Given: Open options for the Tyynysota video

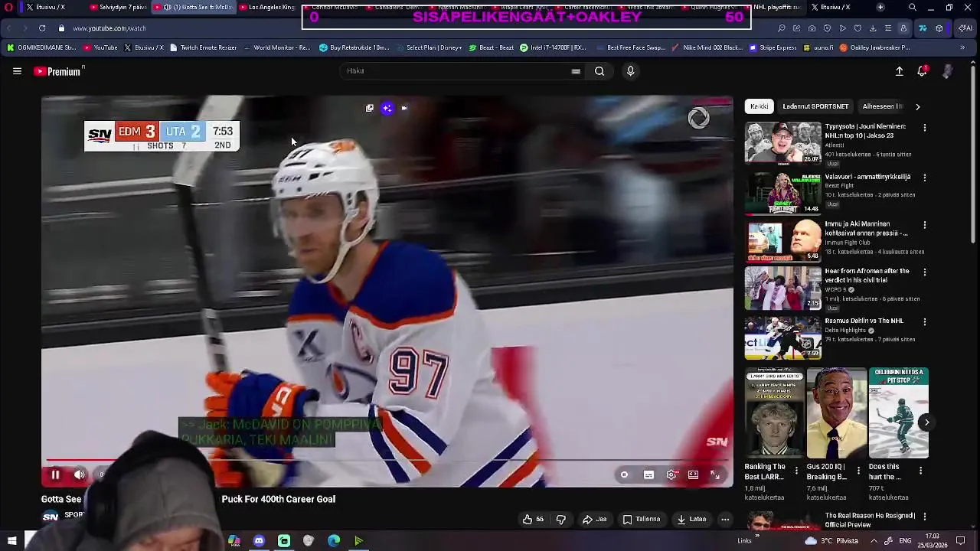Looking at the screenshot, I should (x=925, y=128).
